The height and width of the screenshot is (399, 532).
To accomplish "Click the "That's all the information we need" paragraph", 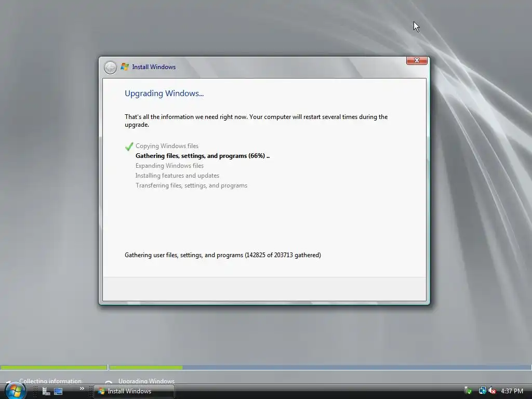I will (256, 121).
